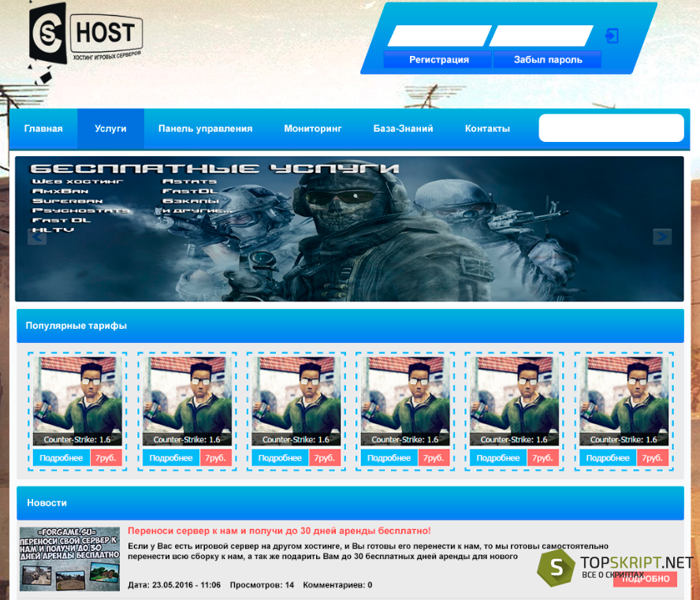The height and width of the screenshot is (600, 700).
Task: Open the first Counter-Strike 1.6 thumbnail
Action: pyautogui.click(x=77, y=401)
